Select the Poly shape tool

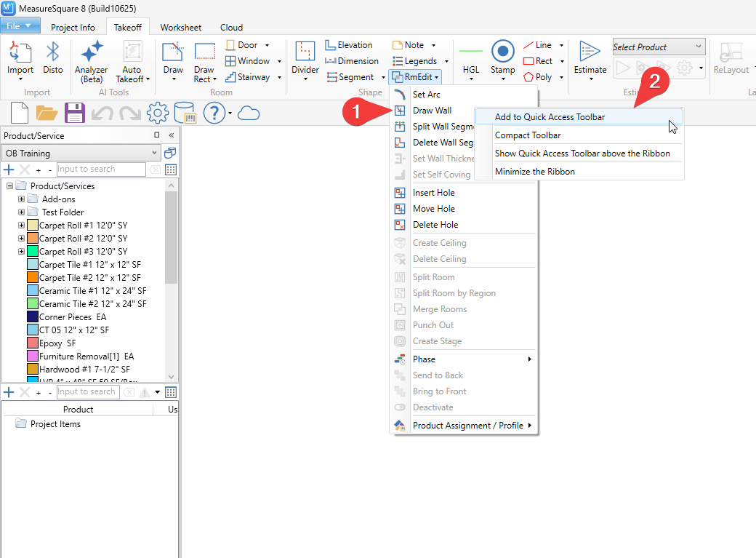(538, 76)
